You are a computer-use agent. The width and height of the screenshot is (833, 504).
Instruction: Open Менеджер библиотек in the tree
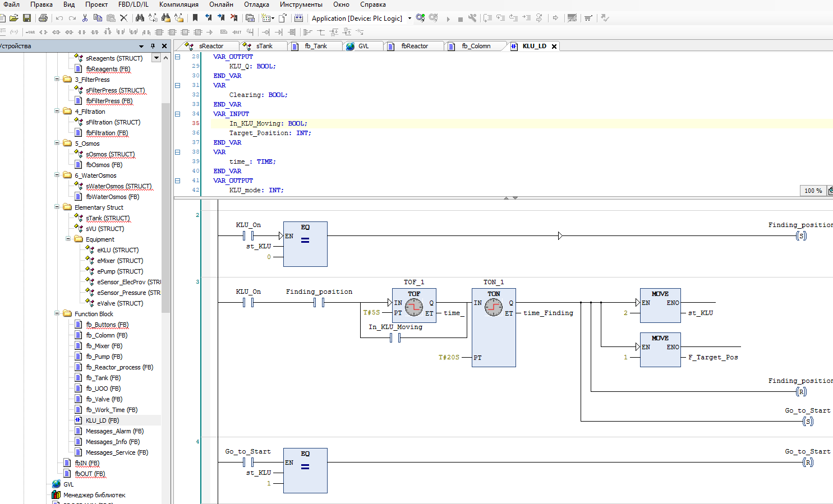coord(94,495)
